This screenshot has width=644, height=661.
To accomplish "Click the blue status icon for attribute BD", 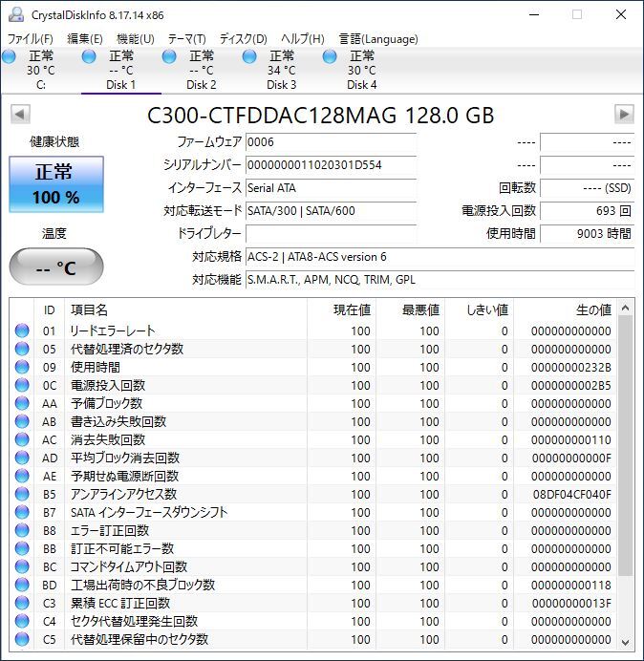I will tap(22, 586).
